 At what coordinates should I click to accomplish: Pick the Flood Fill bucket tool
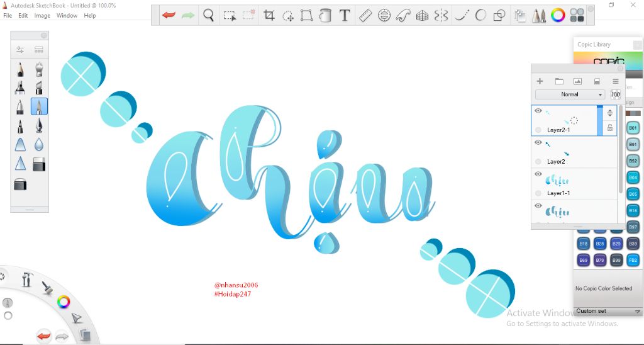pos(325,16)
